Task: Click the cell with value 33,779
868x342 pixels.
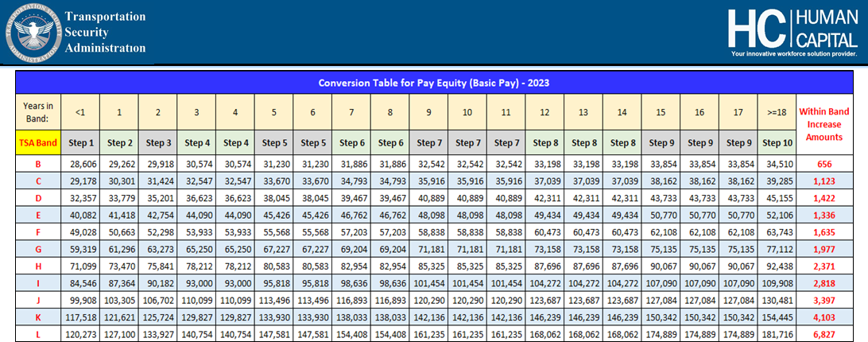Action: coord(119,198)
